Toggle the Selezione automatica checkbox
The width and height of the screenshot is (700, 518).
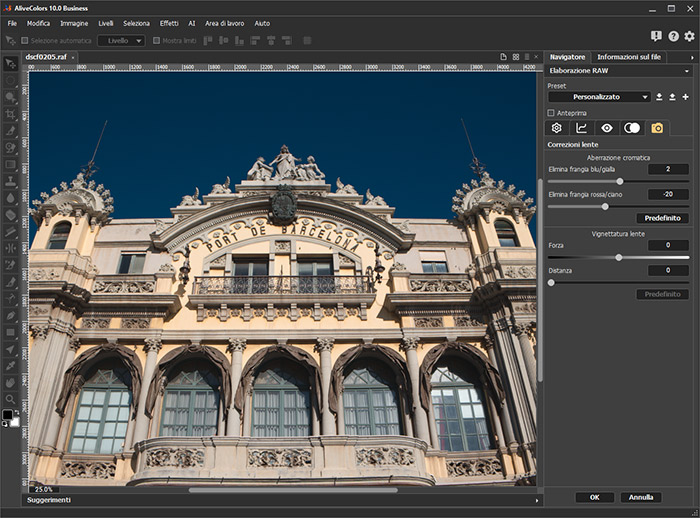pos(24,41)
